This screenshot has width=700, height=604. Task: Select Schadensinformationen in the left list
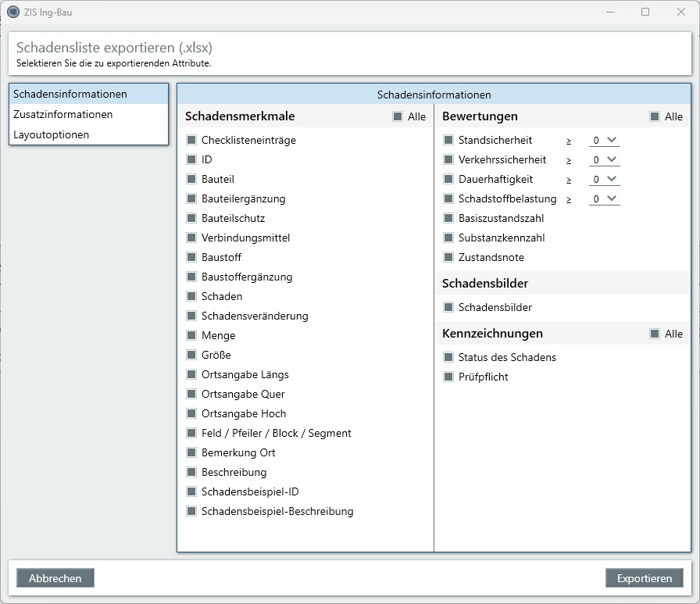tap(70, 95)
